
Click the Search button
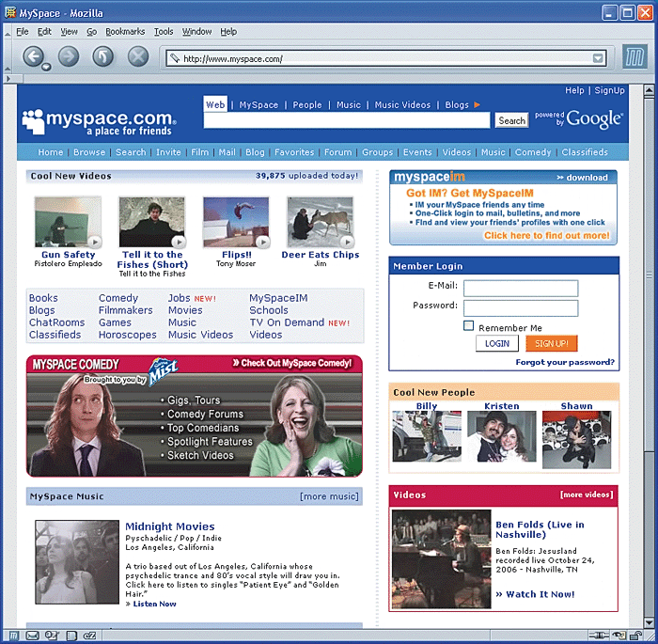coord(511,120)
